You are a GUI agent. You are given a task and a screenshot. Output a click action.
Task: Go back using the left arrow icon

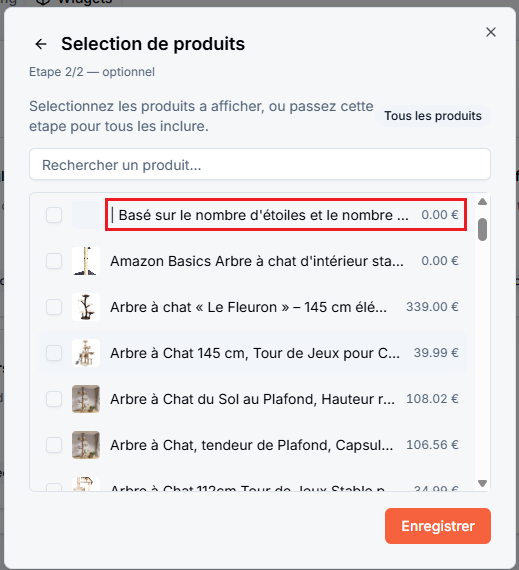click(41, 44)
